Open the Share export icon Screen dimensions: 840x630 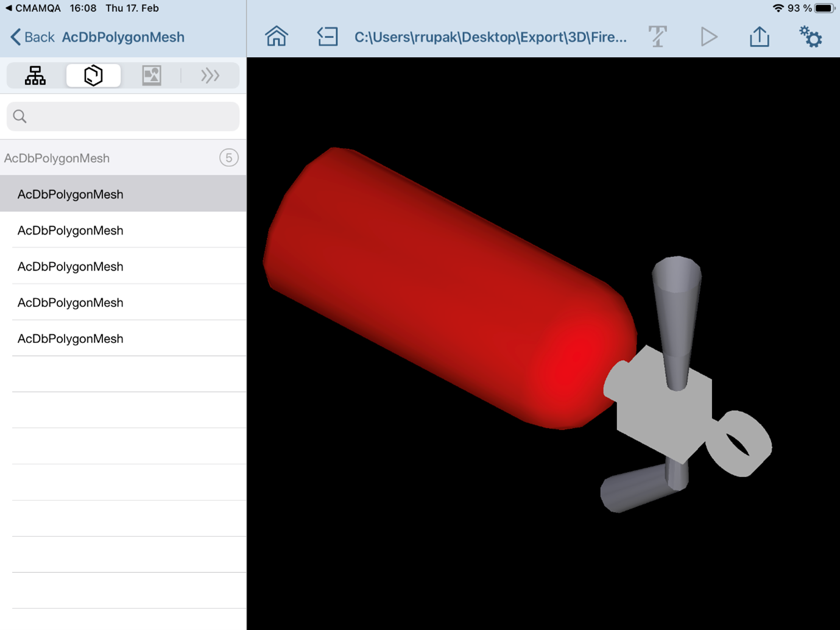(x=759, y=37)
